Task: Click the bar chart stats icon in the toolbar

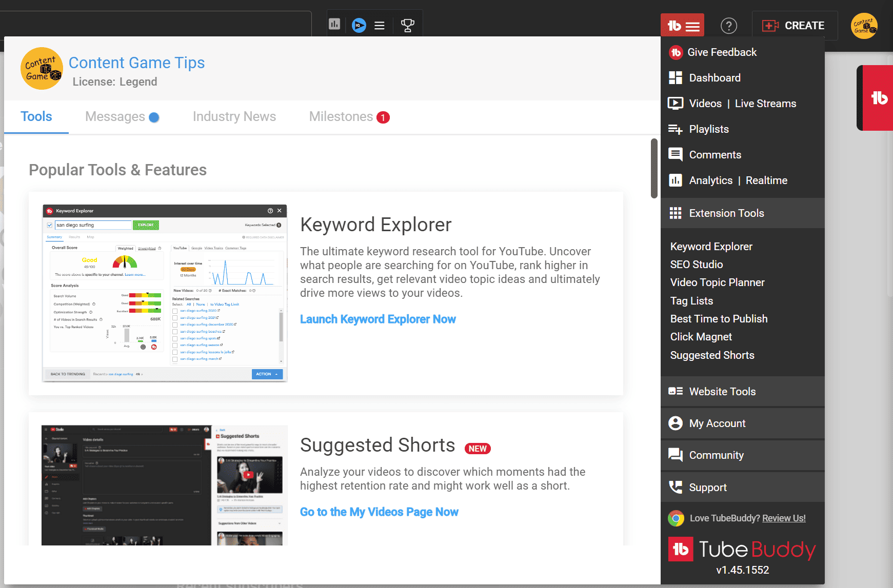Action: 334,24
